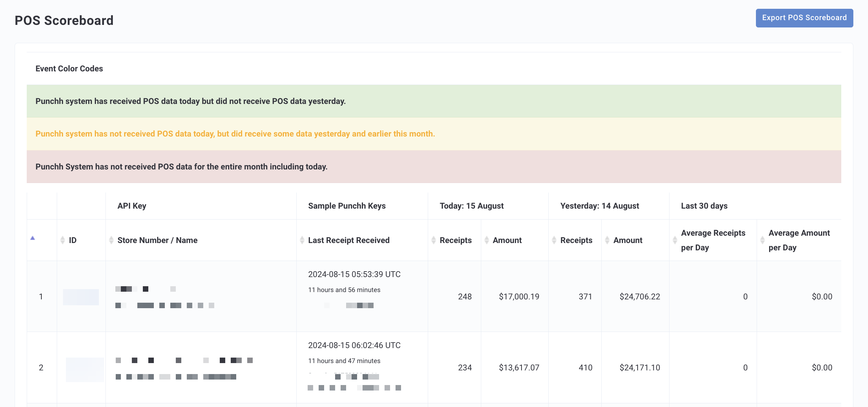This screenshot has width=868, height=407.
Task: Select the red entire month legend bar
Action: pyautogui.click(x=434, y=167)
